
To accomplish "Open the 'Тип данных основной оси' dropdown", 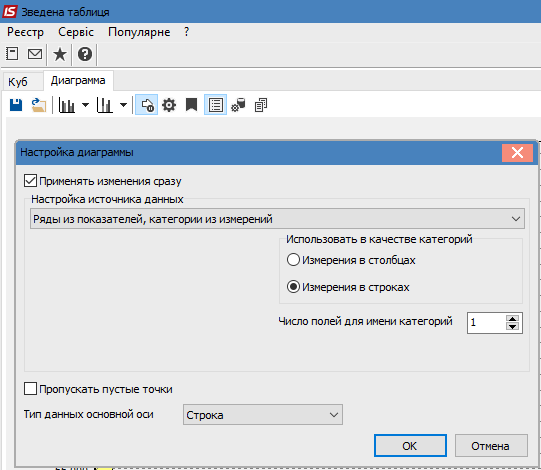I will (263, 415).
